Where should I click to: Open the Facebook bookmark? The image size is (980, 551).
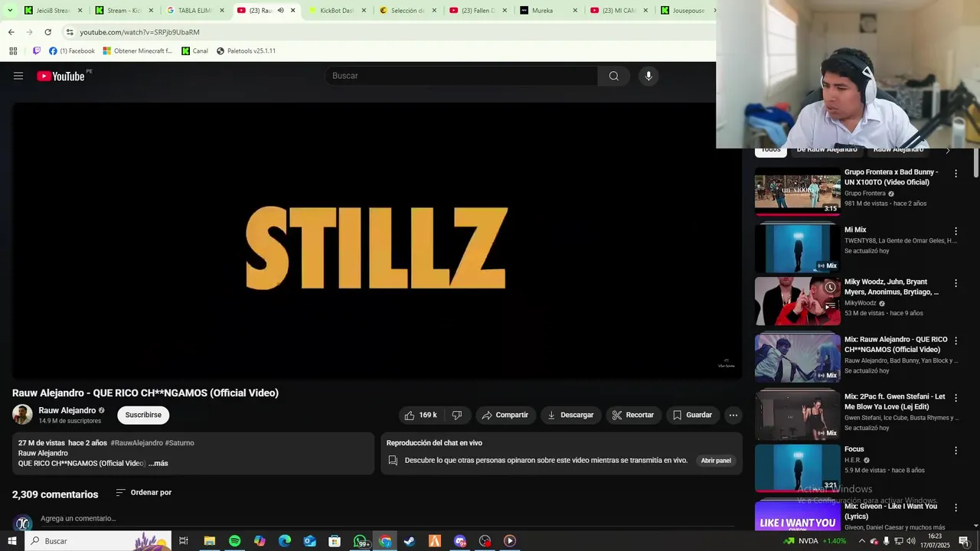coord(72,51)
